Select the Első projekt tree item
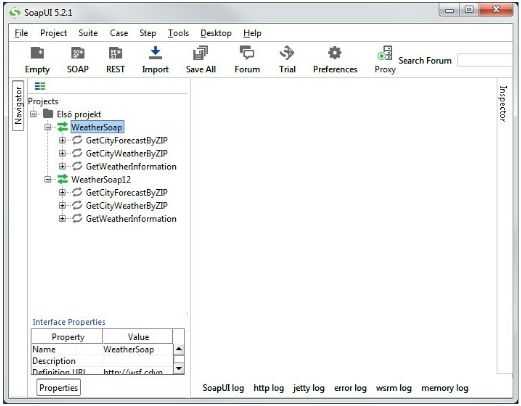This screenshot has height=406, width=521. (x=79, y=114)
